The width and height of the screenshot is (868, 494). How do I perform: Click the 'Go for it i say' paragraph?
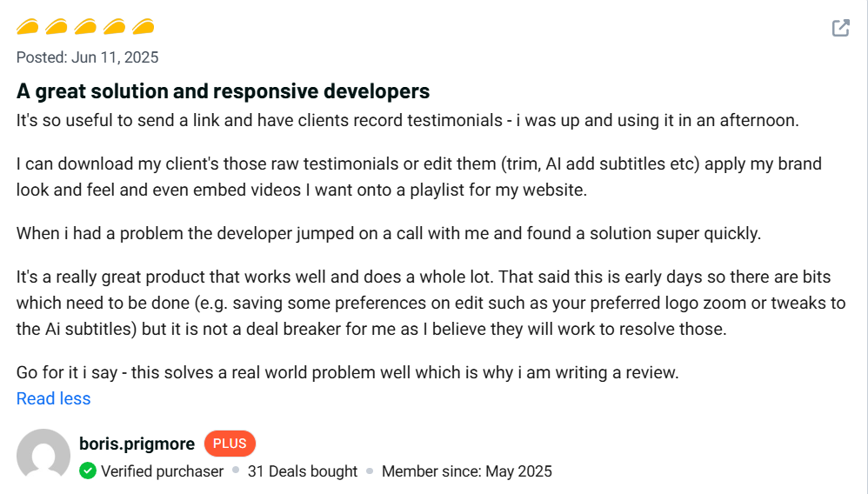coord(347,372)
